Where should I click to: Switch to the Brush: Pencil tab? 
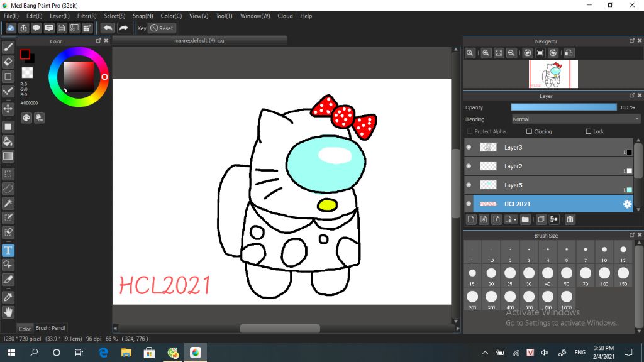[50, 328]
